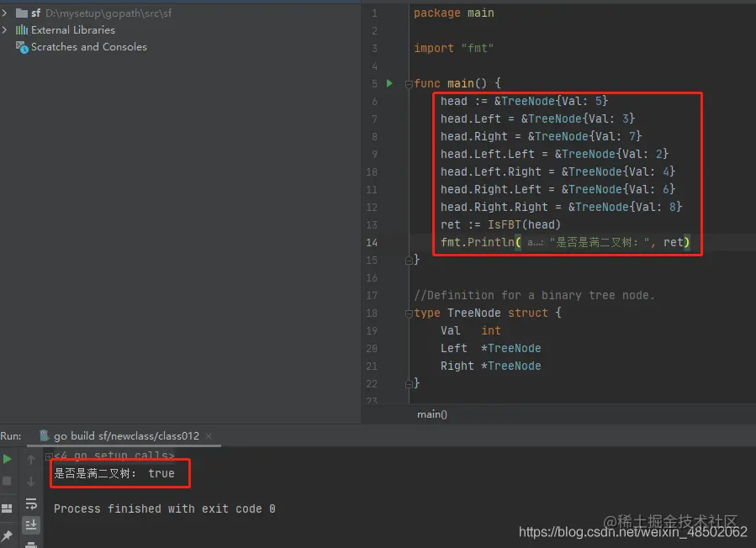Click 'head.Right.Left' assignment on line 11
This screenshot has width=756, height=548.
tap(558, 189)
